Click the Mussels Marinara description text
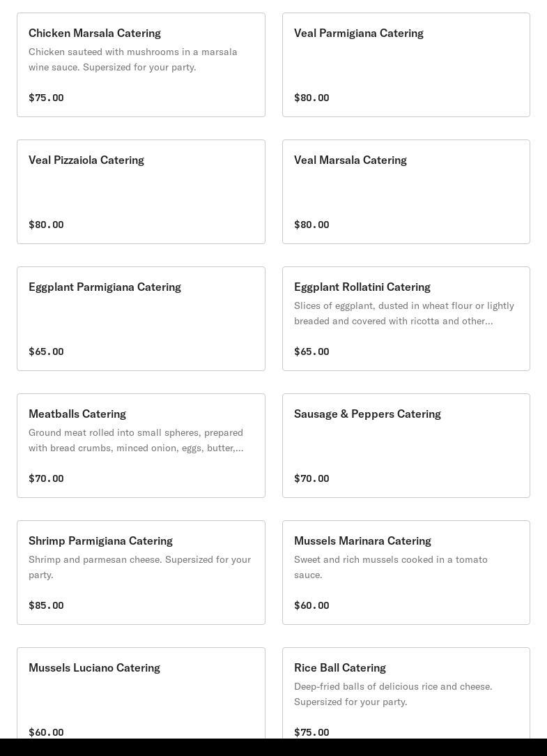 [391, 568]
